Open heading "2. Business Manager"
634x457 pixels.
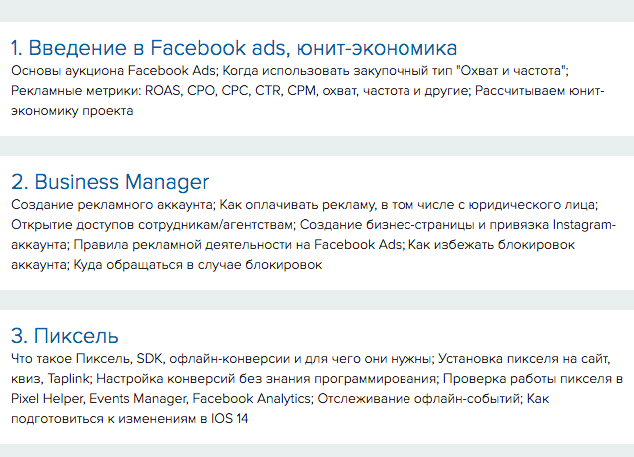(x=110, y=182)
